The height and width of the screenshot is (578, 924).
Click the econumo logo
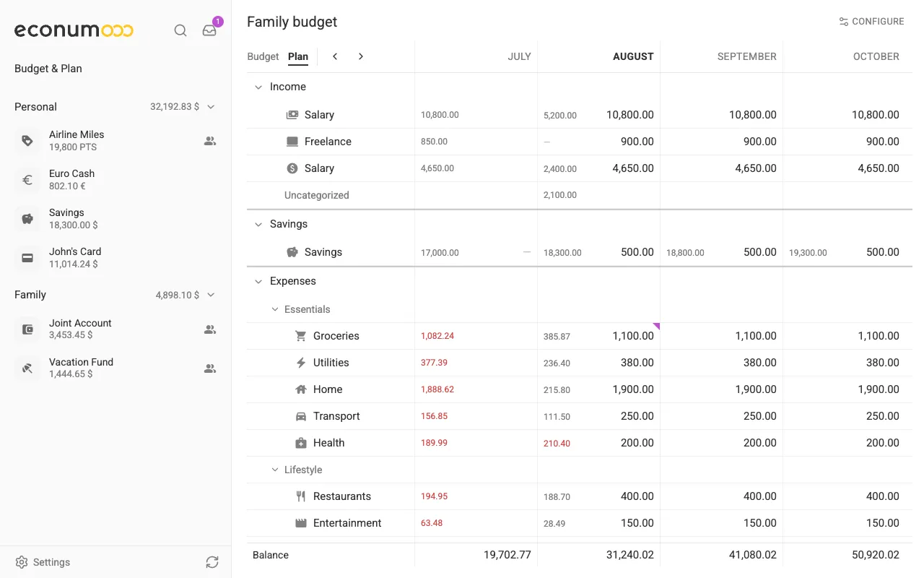74,30
